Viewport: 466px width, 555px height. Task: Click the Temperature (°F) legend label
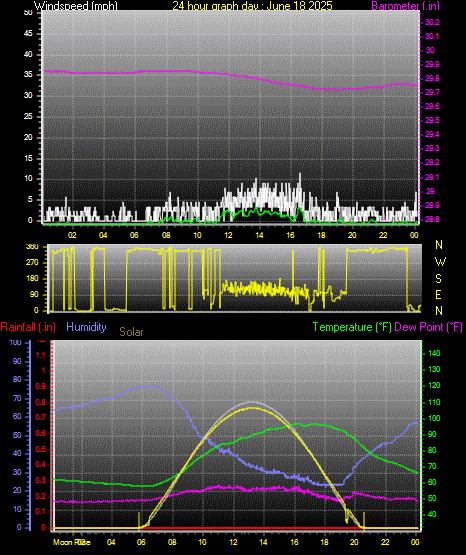click(x=352, y=327)
